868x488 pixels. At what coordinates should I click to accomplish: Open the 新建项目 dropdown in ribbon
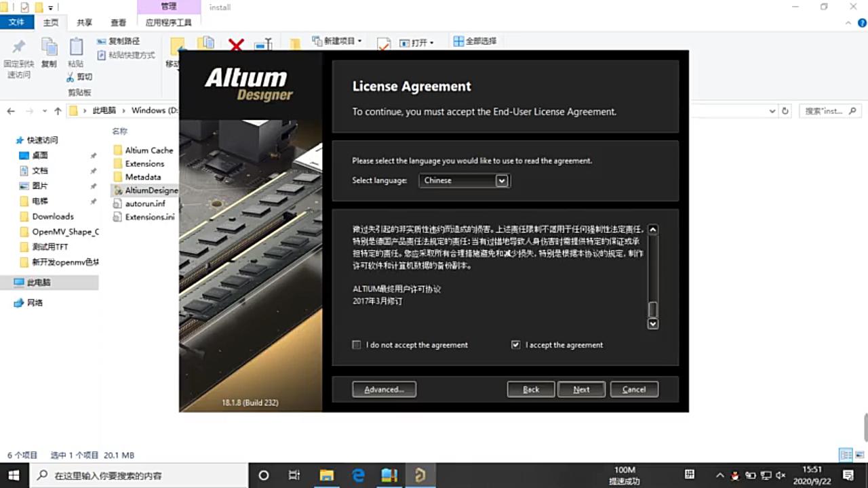click(x=337, y=41)
